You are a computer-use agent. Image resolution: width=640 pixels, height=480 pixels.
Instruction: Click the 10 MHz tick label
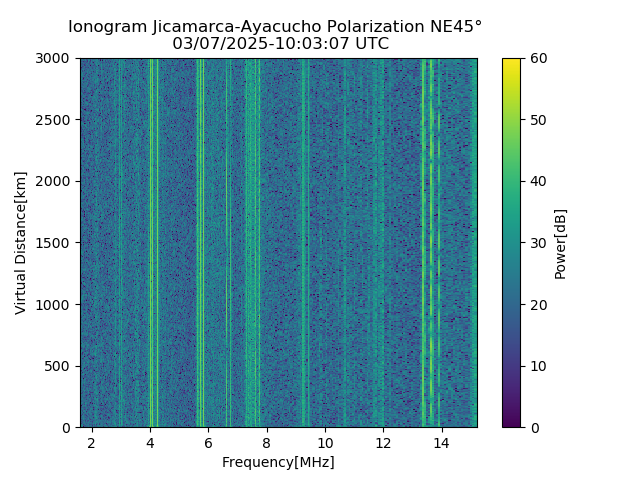pos(325,443)
